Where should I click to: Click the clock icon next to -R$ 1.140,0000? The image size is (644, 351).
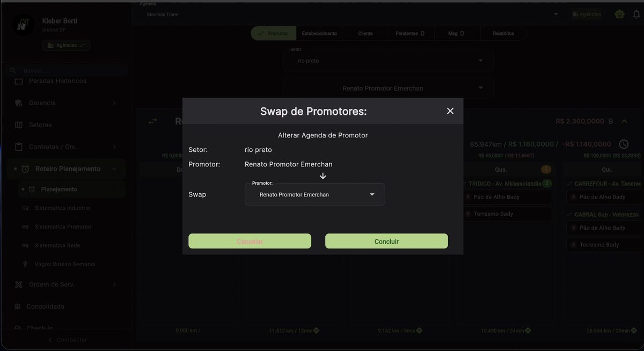pos(623,144)
